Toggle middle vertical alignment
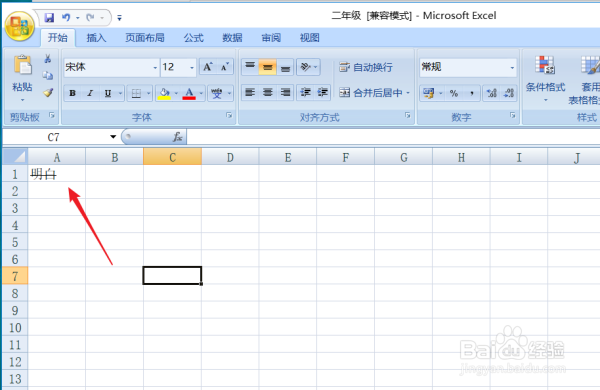 coord(267,67)
